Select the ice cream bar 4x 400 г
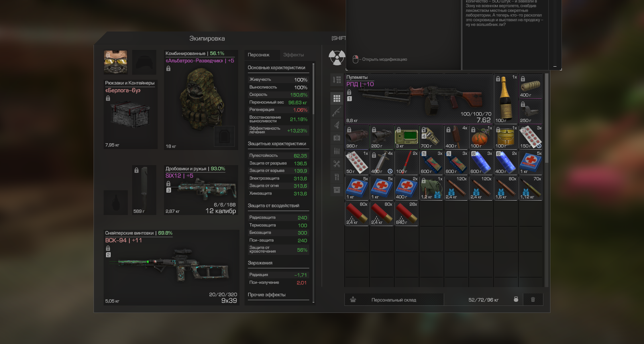This screenshot has width=644, height=344. 456,137
